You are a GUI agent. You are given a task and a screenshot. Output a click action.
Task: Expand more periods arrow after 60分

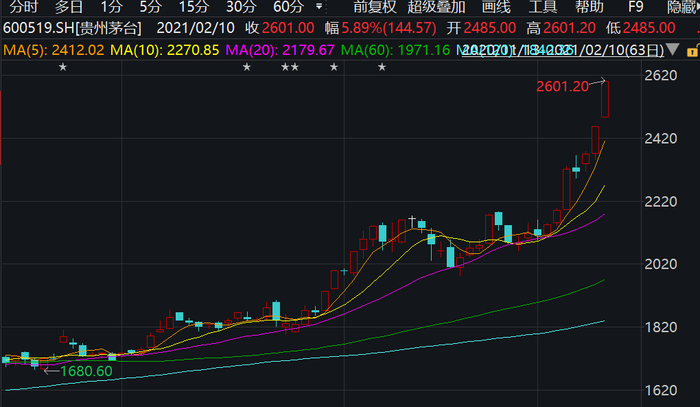pos(319,6)
